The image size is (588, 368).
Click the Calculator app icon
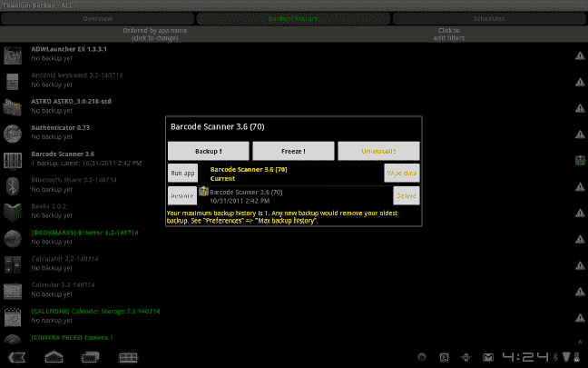pos(13,264)
